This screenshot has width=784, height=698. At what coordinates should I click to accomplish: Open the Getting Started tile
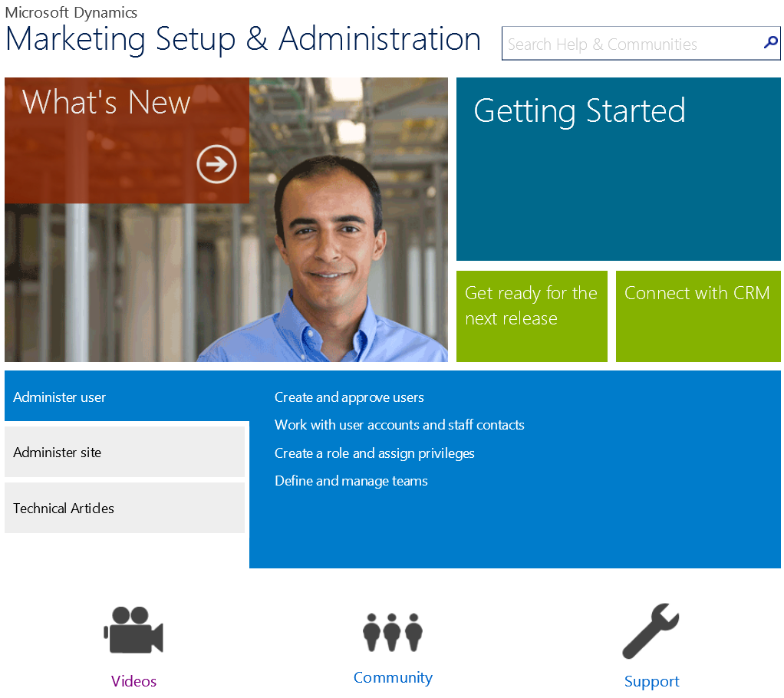click(618, 169)
